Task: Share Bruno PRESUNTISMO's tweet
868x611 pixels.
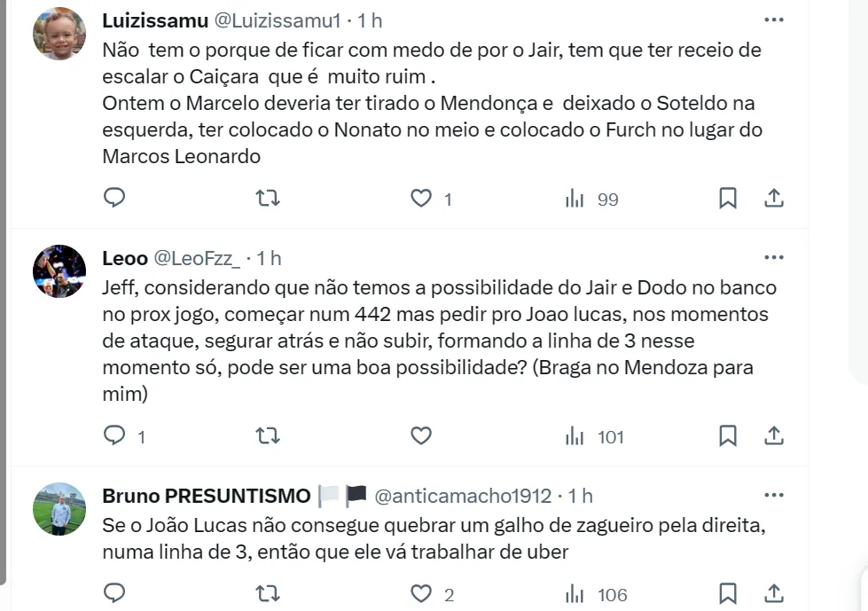Action: pos(773,592)
